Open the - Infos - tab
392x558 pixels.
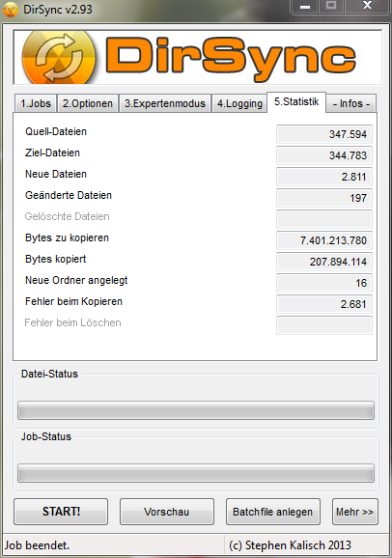tap(351, 103)
